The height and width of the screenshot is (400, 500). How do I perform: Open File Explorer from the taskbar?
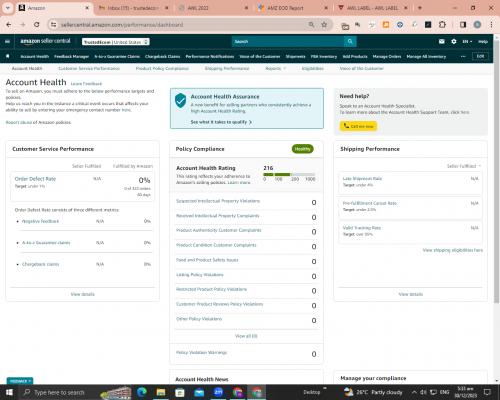tap(161, 392)
